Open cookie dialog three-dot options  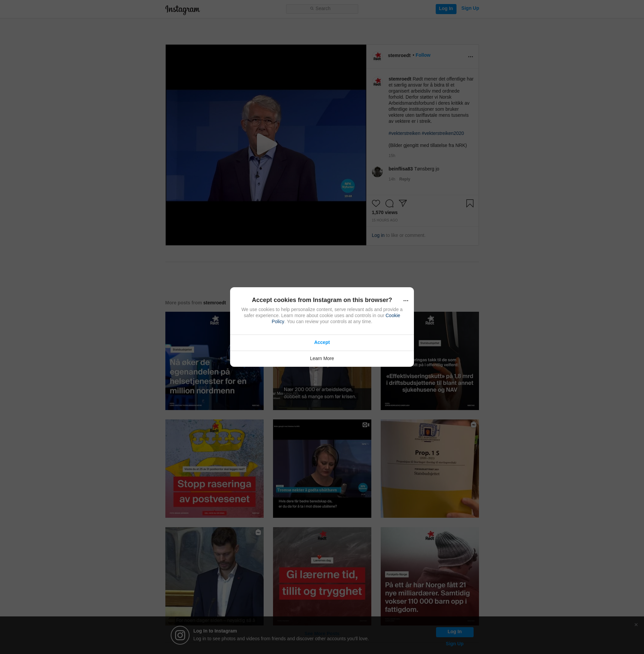pos(406,300)
